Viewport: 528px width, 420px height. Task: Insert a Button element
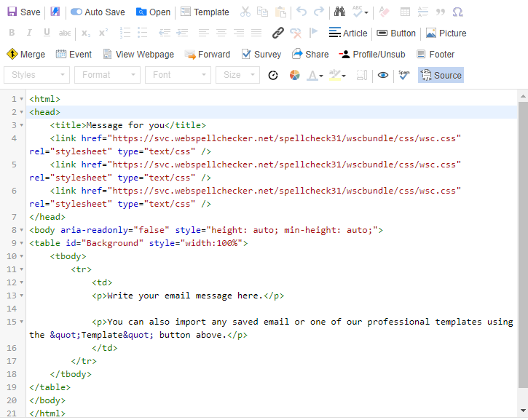pos(396,33)
